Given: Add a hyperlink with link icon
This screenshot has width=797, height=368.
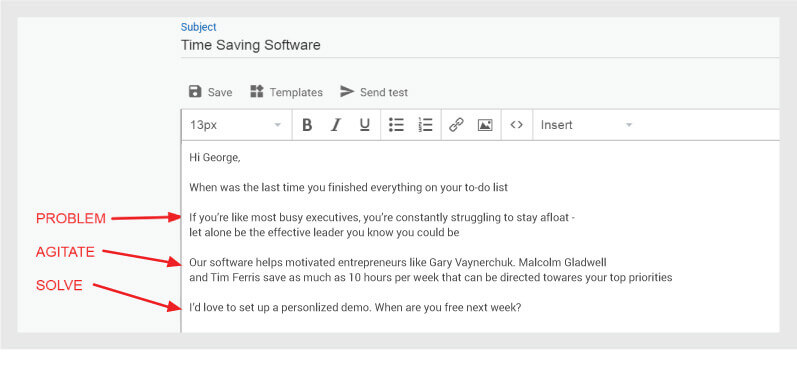Looking at the screenshot, I should [x=456, y=125].
